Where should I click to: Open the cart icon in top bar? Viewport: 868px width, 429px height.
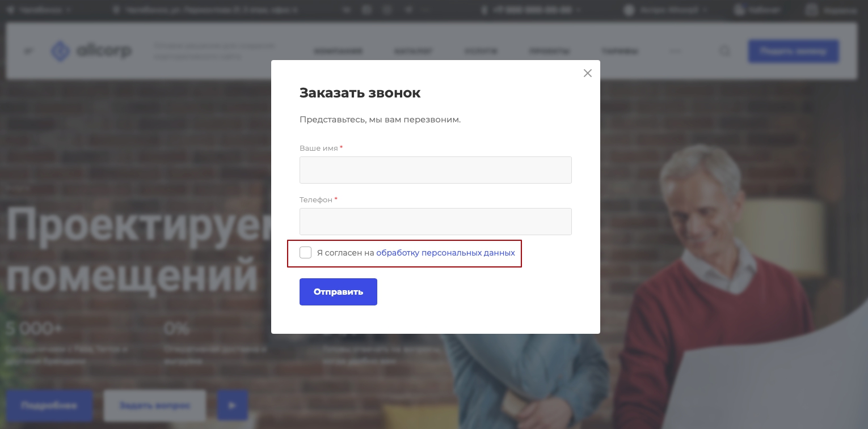(812, 10)
